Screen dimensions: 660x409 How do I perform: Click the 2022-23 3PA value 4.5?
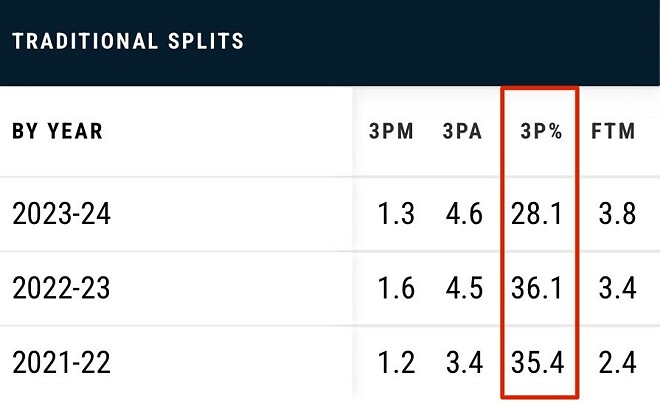(x=463, y=288)
